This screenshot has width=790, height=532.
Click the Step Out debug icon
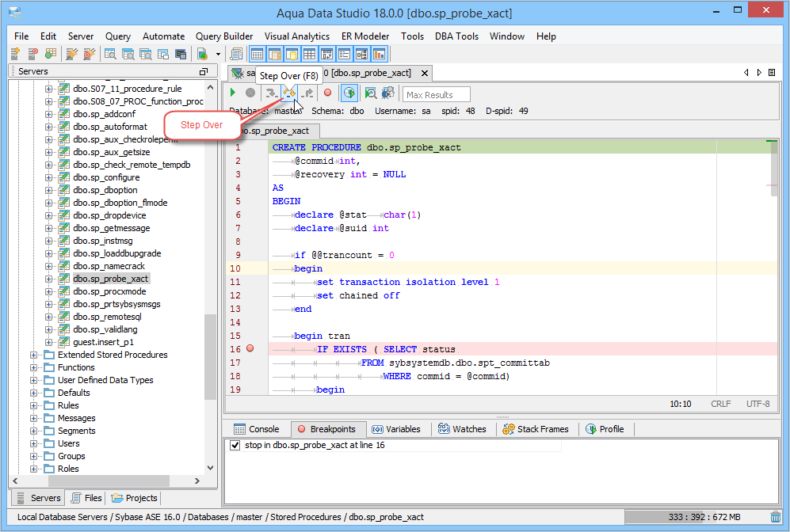click(307, 93)
